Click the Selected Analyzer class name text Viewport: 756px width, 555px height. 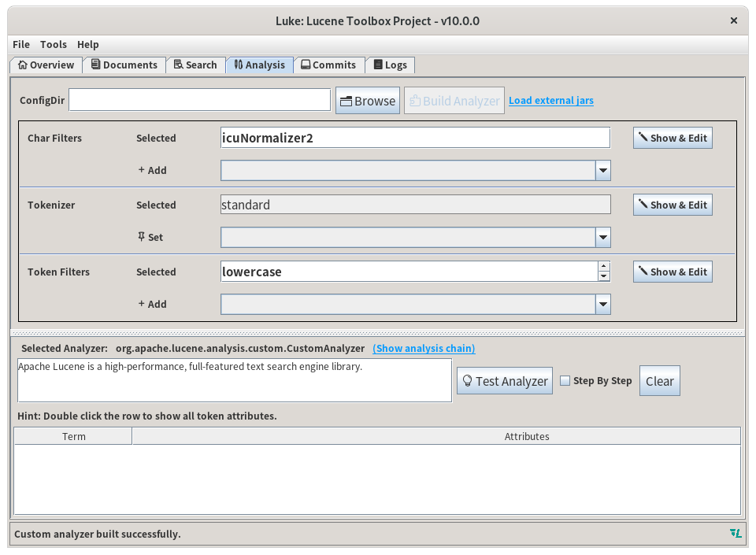tap(240, 348)
